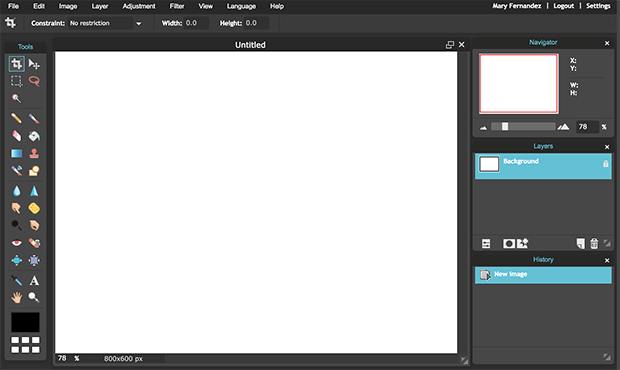The height and width of the screenshot is (370, 620).
Task: Select the Hand pan tool
Action: click(16, 297)
